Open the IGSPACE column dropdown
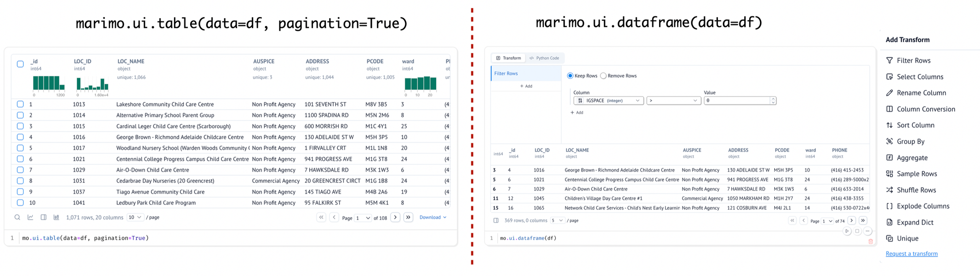The height and width of the screenshot is (276, 980). click(608, 100)
